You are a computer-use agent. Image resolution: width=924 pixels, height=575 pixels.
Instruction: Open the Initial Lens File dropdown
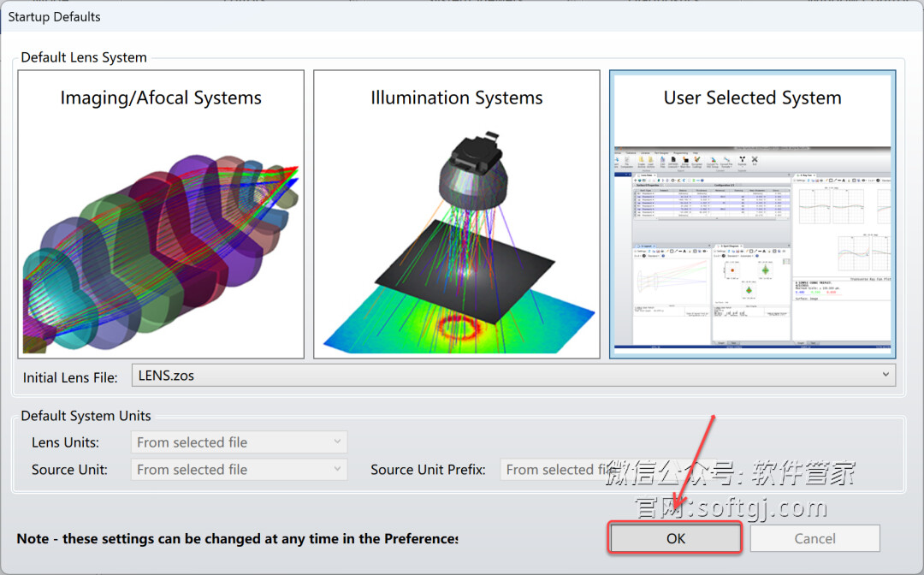click(513, 376)
